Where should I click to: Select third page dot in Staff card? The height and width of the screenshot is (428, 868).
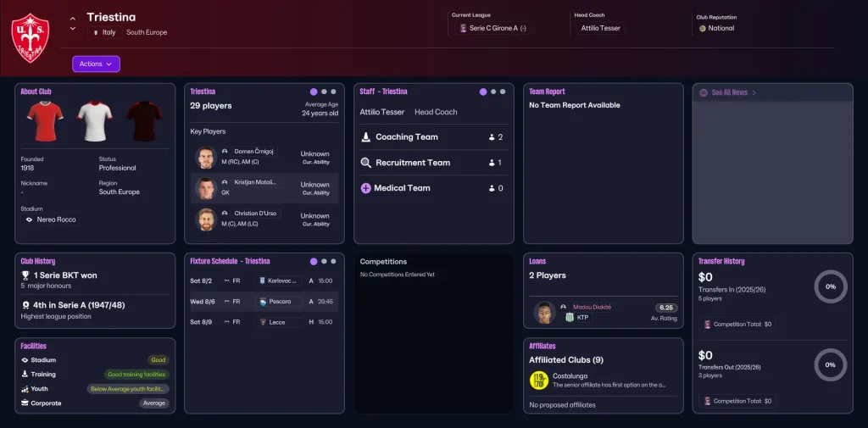coord(503,92)
